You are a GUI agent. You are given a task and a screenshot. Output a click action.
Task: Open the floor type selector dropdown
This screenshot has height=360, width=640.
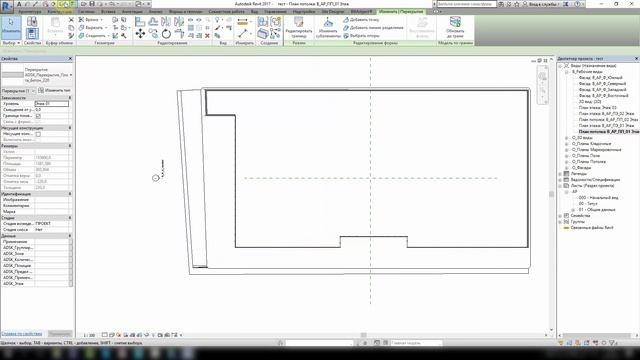[71, 75]
